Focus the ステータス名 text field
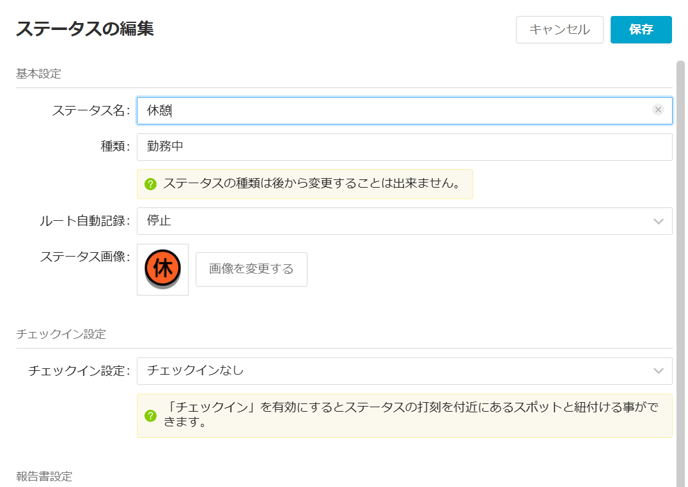688x487 pixels. pos(405,111)
